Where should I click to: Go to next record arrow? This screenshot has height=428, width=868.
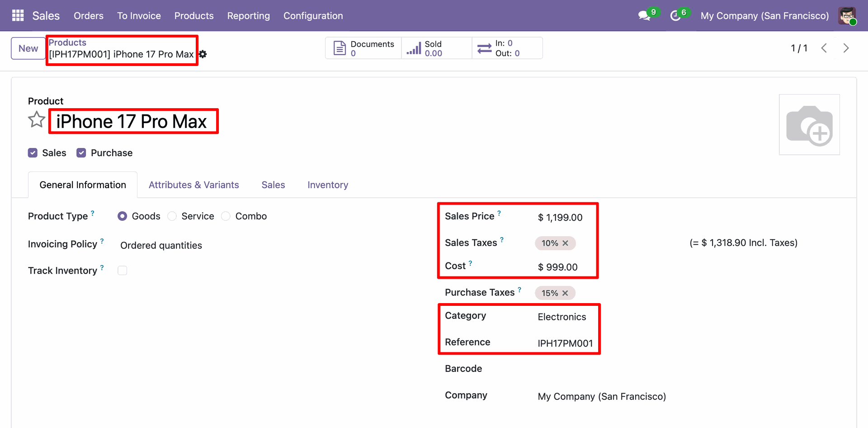(846, 48)
